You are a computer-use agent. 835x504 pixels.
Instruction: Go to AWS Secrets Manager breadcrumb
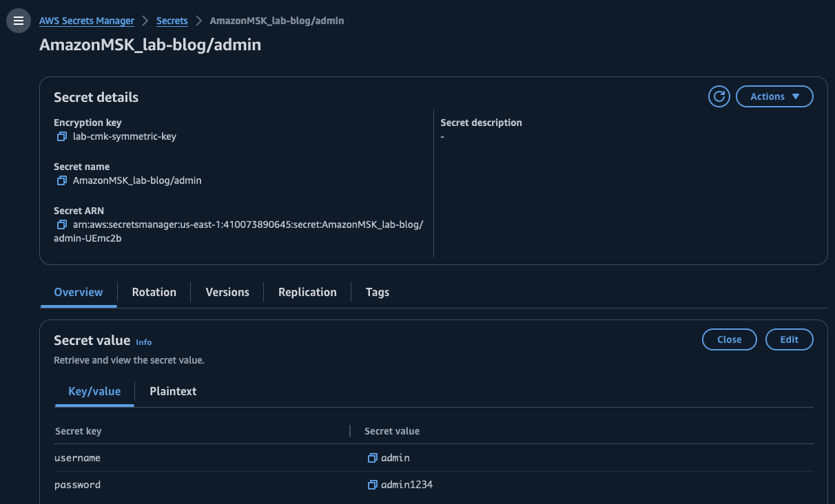click(87, 21)
